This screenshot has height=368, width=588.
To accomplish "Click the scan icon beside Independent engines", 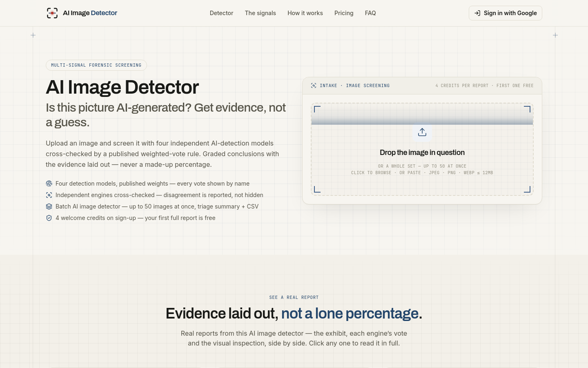I will point(49,195).
